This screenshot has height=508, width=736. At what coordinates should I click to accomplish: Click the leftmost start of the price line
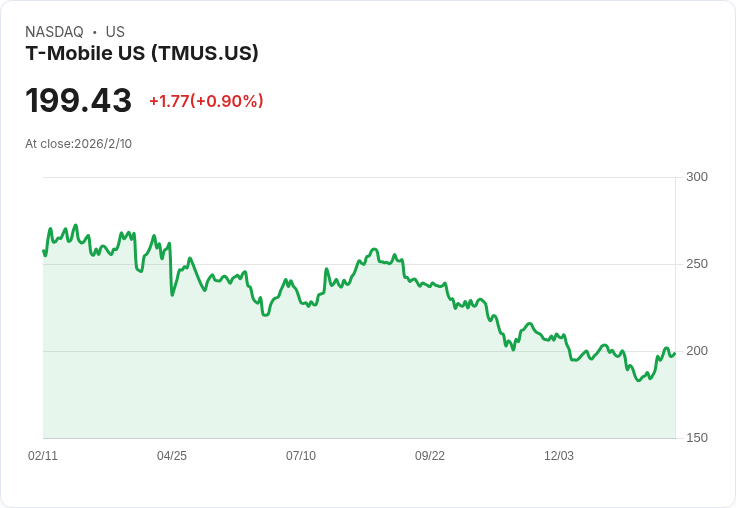44,251
